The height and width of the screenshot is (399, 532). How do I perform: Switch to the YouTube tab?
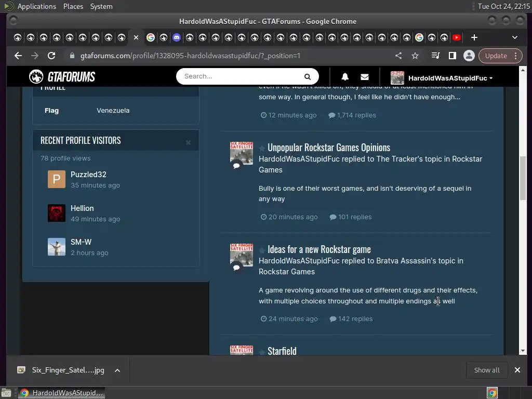click(457, 37)
